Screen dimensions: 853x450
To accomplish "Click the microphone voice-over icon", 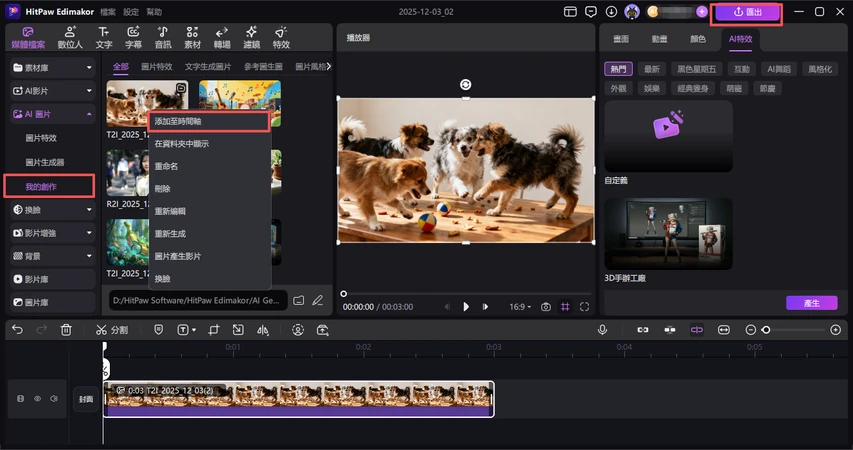I will pos(602,329).
